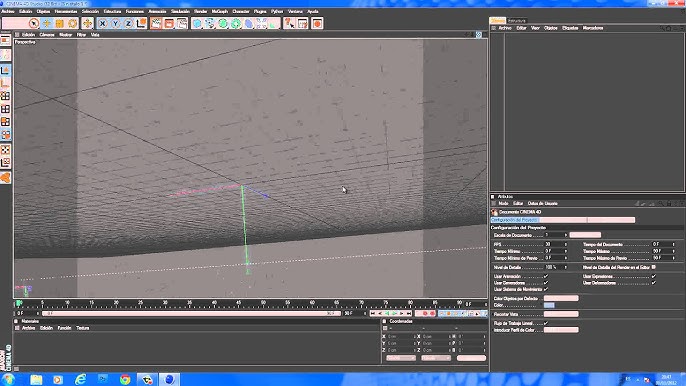Image resolution: width=686 pixels, height=386 pixels.
Task: Open Chrome from the taskbar
Action: pyautogui.click(x=125, y=379)
